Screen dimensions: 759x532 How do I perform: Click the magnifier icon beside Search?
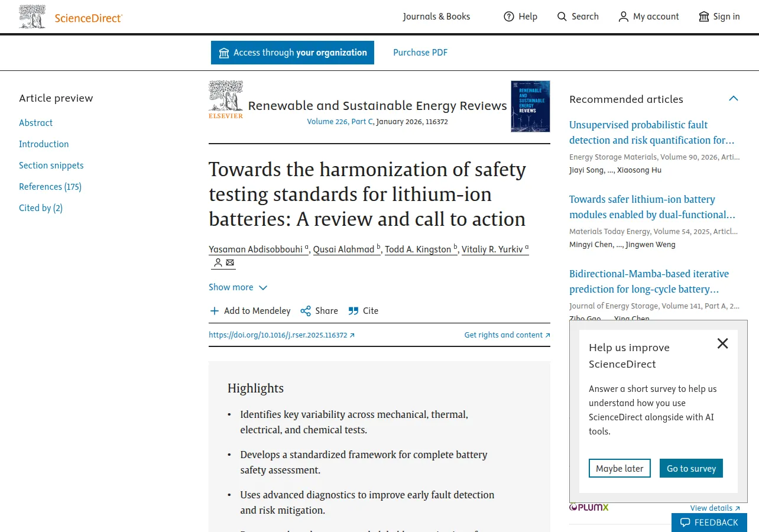(562, 17)
